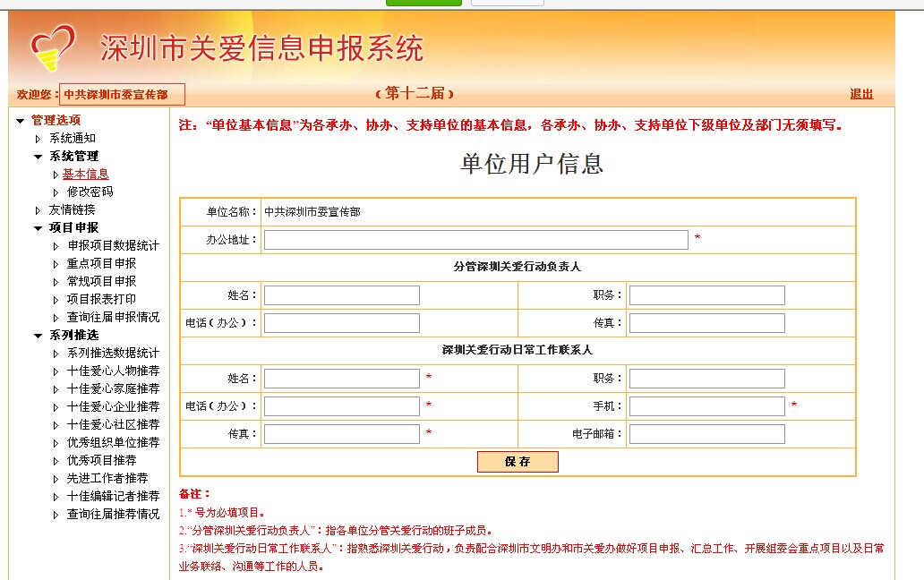Viewport: 924px width, 580px height.
Task: Open 优秀项目推荐
Action: (x=101, y=460)
